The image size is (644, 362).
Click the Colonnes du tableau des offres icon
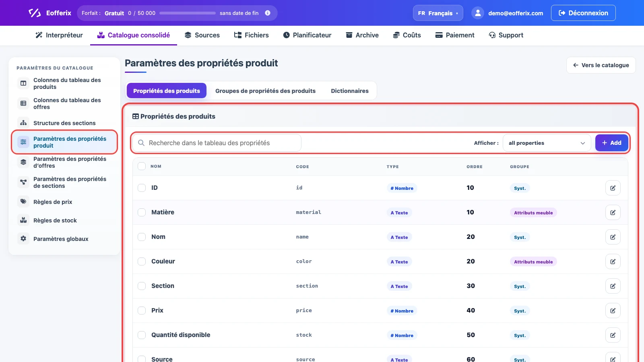coord(23,103)
